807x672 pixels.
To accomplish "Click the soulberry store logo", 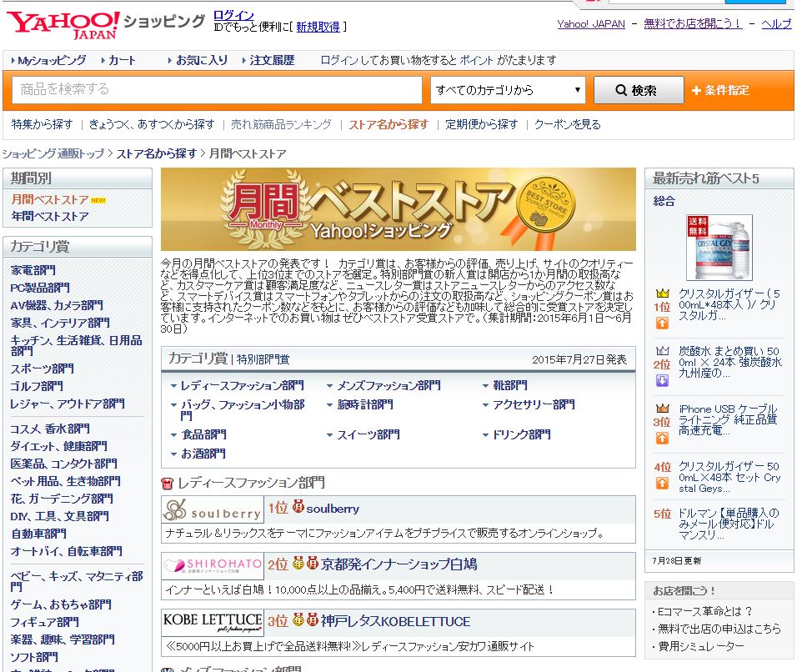I will (212, 510).
